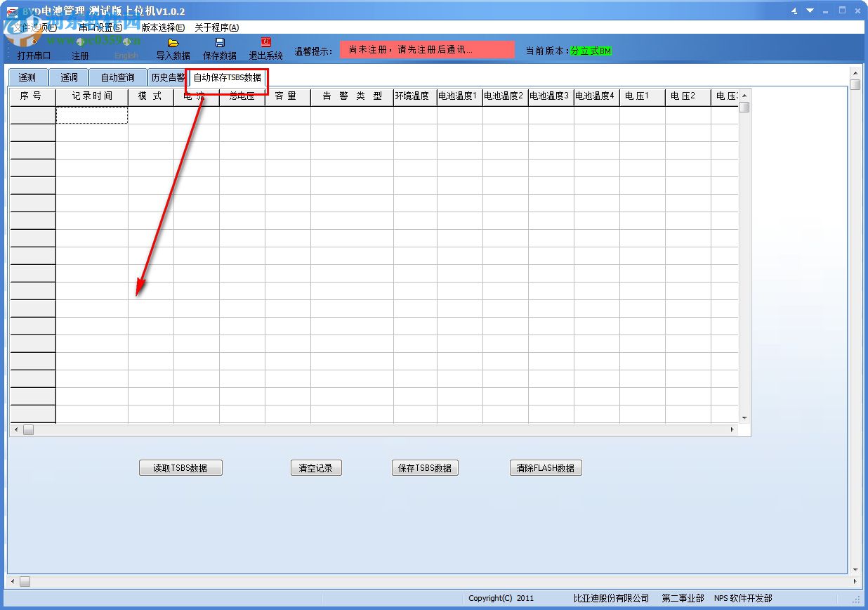This screenshot has width=868, height=610.
Task: Click the 记录时间 column header
Action: coord(92,96)
